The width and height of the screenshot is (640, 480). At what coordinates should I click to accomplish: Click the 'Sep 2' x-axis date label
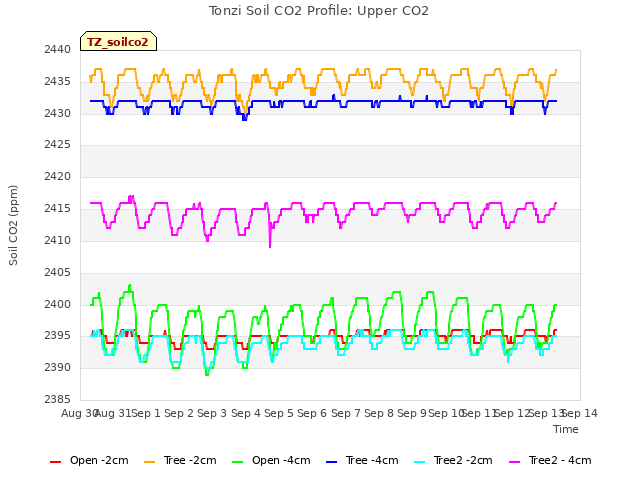tap(179, 413)
